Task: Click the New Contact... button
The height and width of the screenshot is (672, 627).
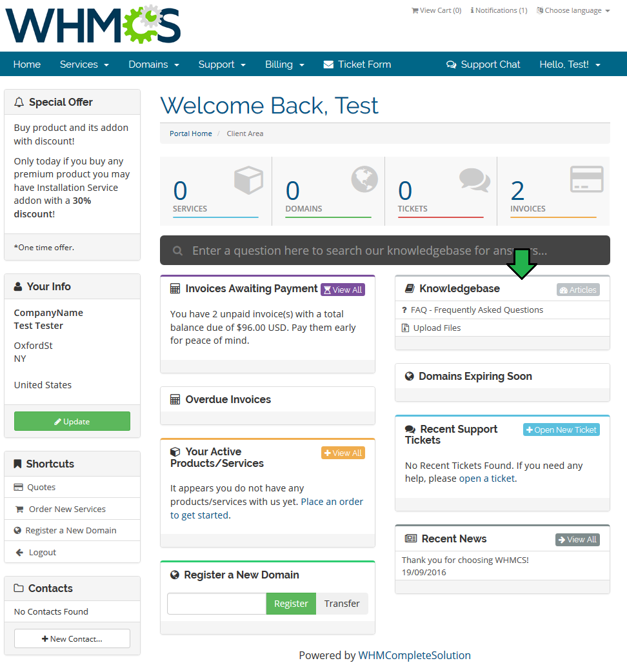Action: [72, 638]
